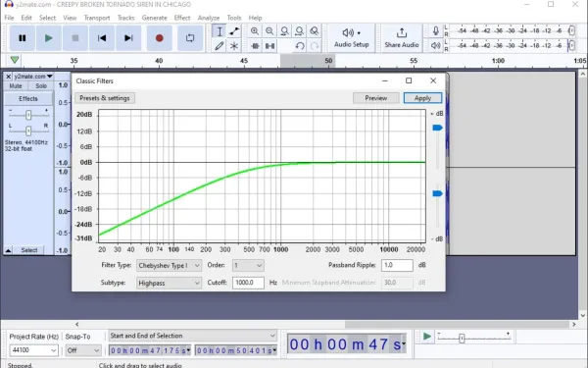Click the Zoom Out magnifier
This screenshot has height=368, width=588.
(269, 31)
